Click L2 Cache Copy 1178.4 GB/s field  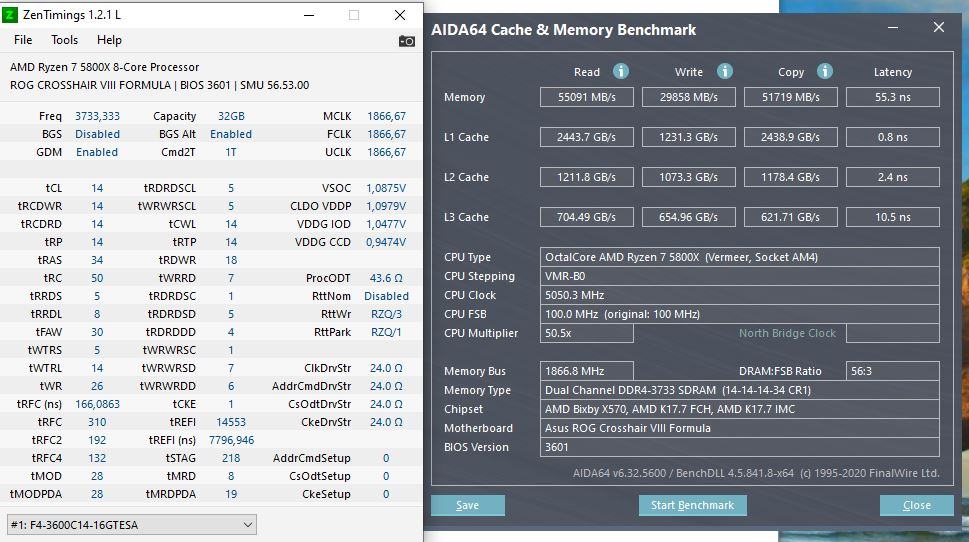(x=790, y=177)
